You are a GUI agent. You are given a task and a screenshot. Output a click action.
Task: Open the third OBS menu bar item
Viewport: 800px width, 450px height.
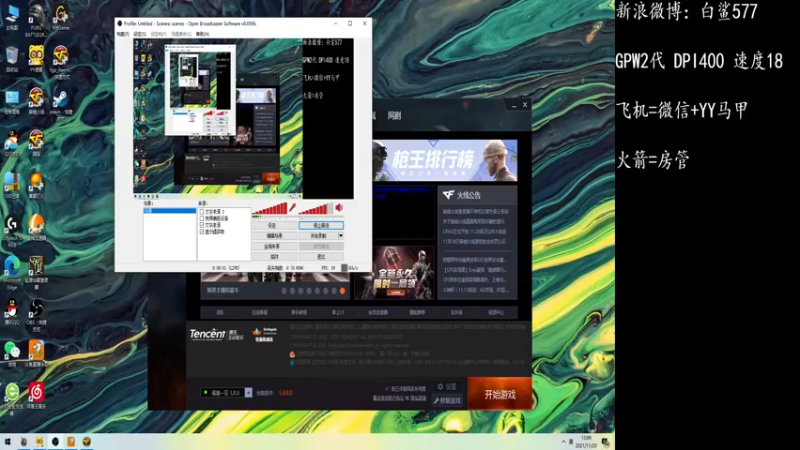(158, 34)
